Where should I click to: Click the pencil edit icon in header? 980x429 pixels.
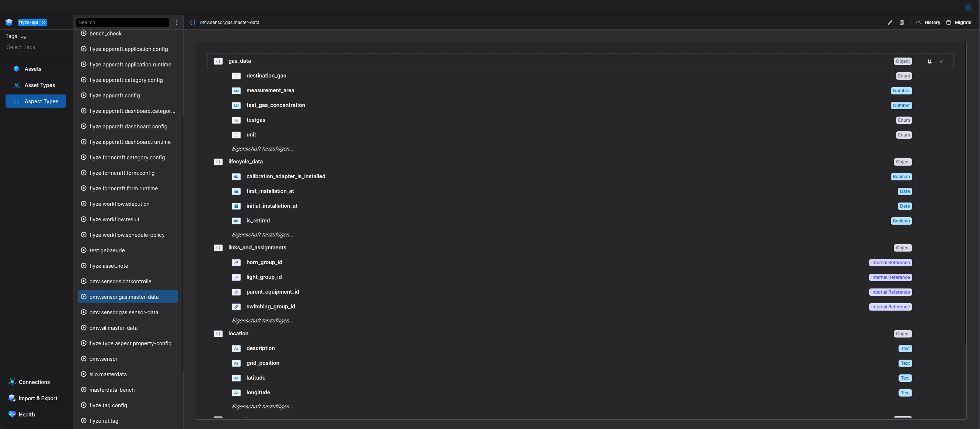pos(890,23)
